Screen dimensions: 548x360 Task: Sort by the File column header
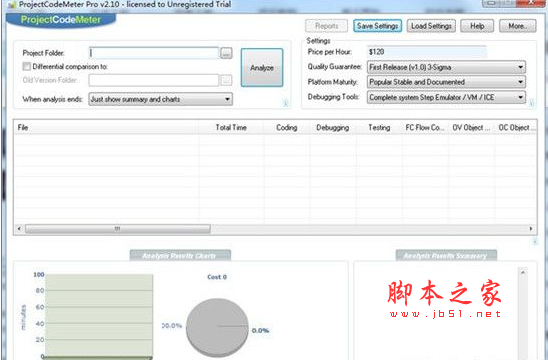point(107,128)
